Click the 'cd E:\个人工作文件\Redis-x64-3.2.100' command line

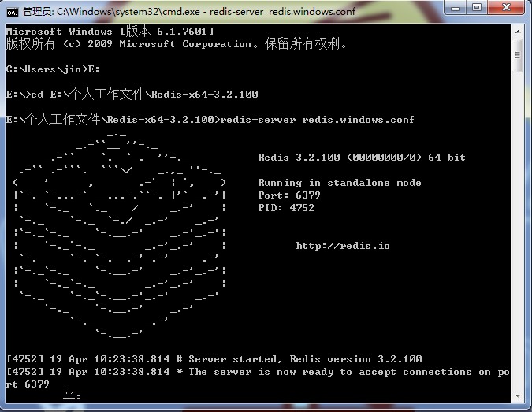click(x=132, y=94)
